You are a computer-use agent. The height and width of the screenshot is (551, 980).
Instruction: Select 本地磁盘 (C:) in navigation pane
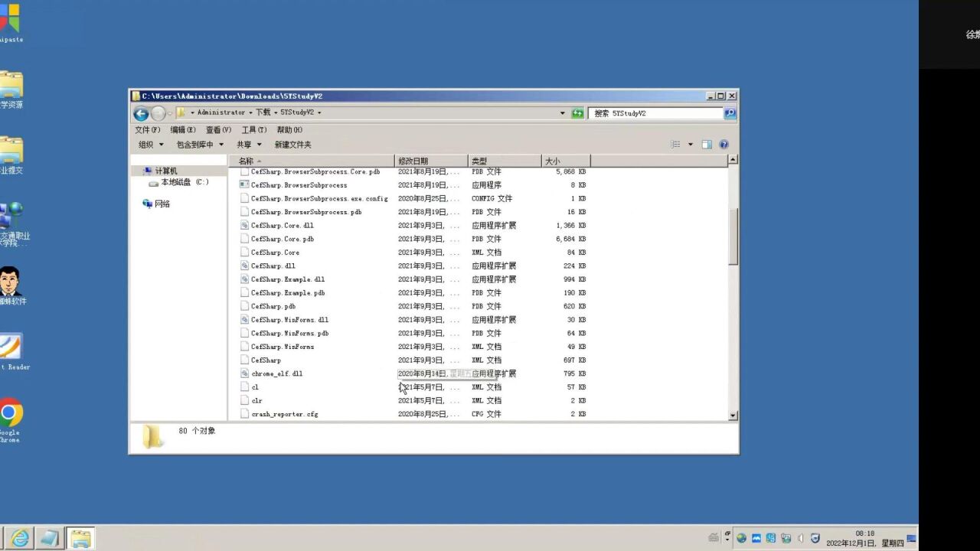point(184,182)
